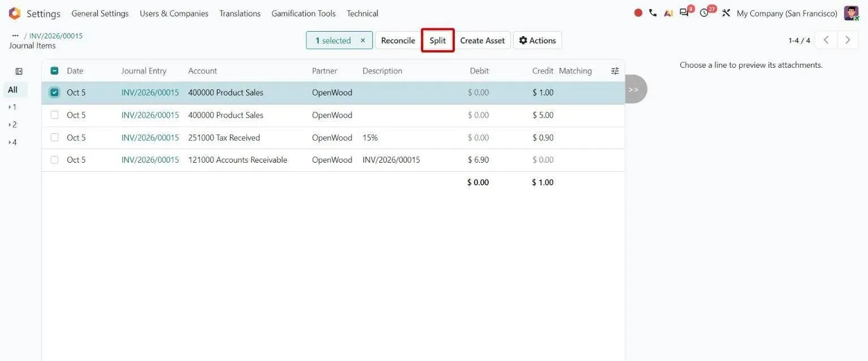Clear selection with the x icon
The height and width of the screenshot is (361, 868).
(x=363, y=41)
